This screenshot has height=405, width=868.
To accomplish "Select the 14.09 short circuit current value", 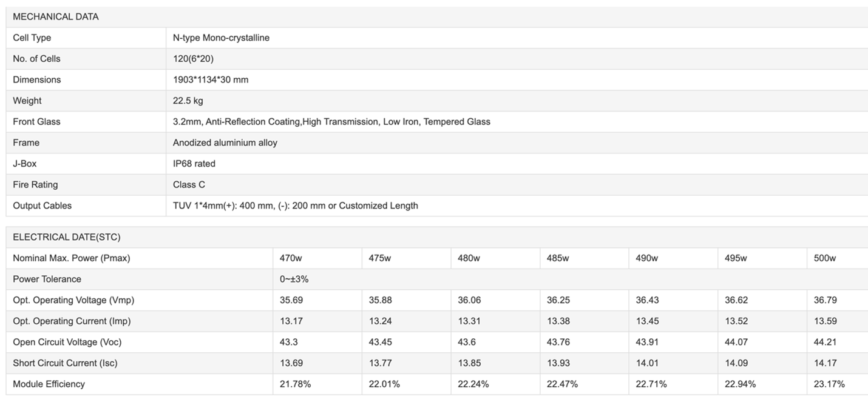I will pos(736,363).
